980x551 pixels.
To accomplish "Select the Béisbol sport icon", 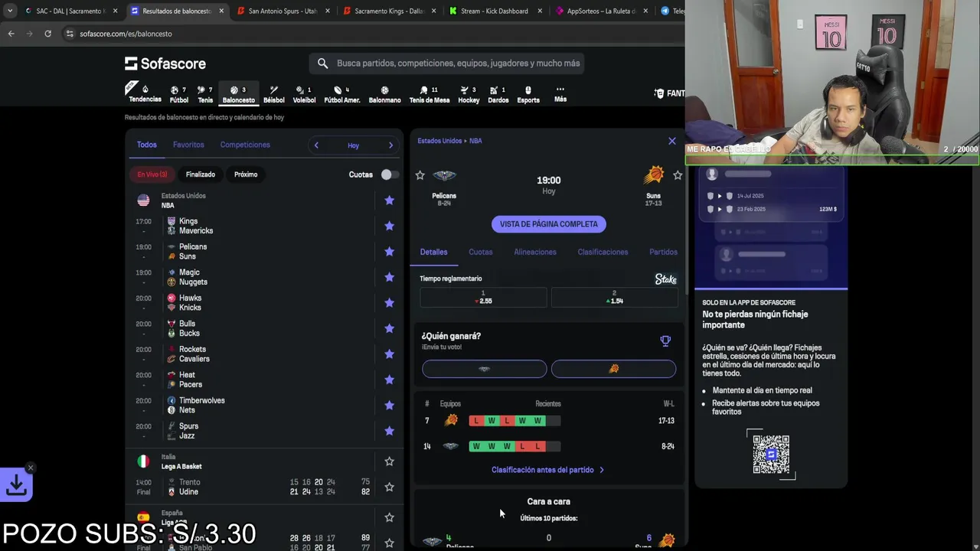I will (x=273, y=94).
